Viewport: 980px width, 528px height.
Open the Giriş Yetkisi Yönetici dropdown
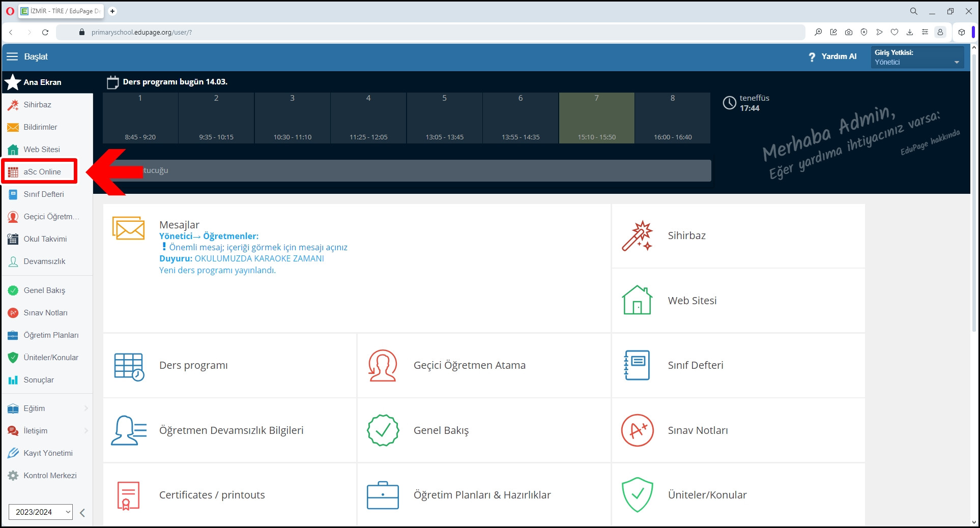[917, 57]
